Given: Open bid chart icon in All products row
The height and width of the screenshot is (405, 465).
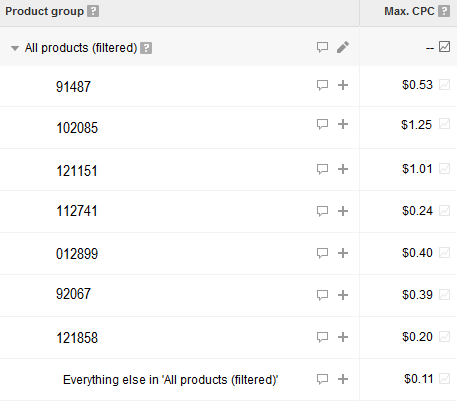Looking at the screenshot, I should point(444,47).
